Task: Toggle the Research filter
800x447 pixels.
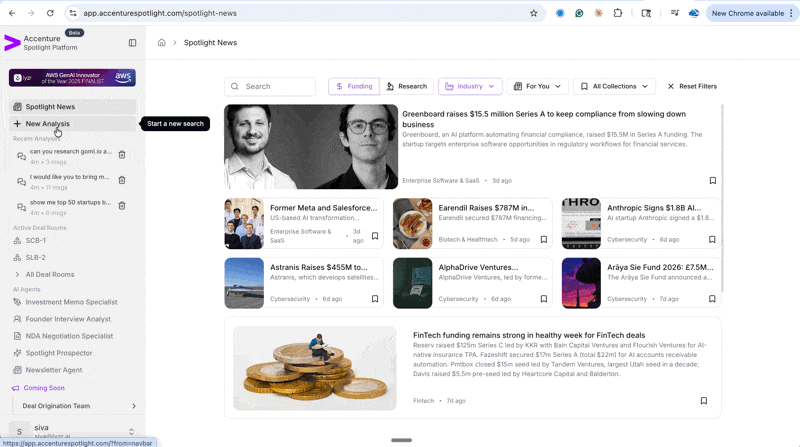Action: tap(407, 86)
